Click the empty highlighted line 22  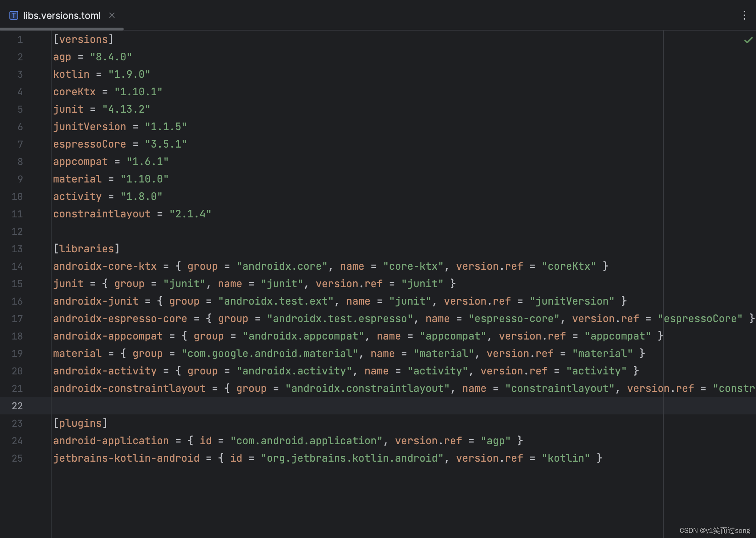coord(327,406)
